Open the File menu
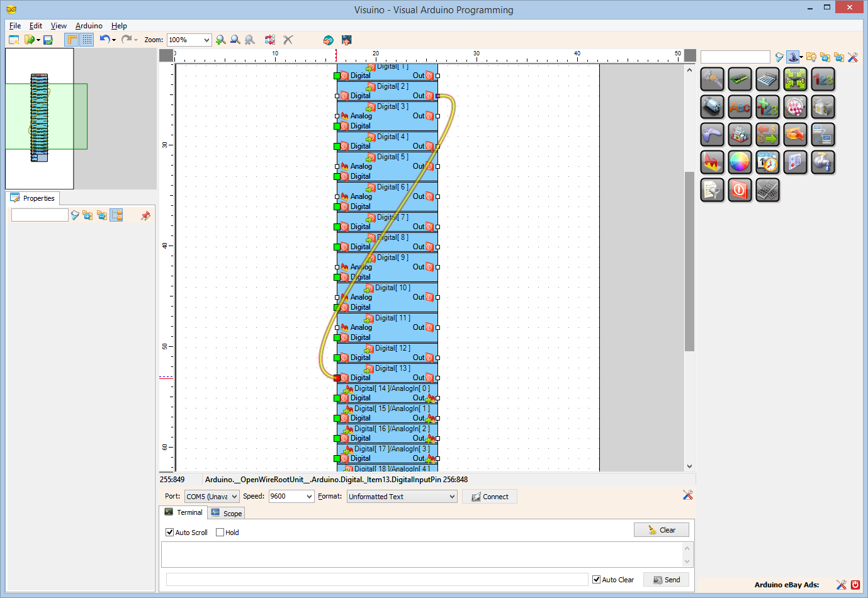Image resolution: width=868 pixels, height=598 pixels. (x=15, y=26)
